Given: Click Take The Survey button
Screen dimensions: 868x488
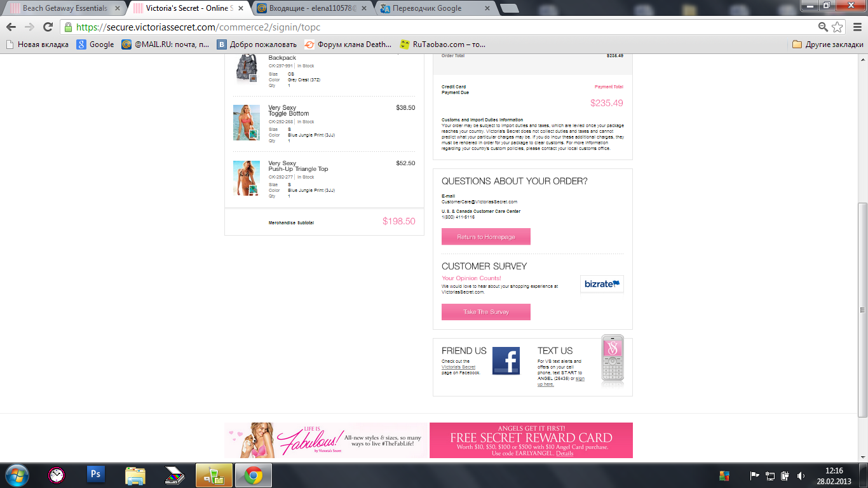Looking at the screenshot, I should point(486,312).
